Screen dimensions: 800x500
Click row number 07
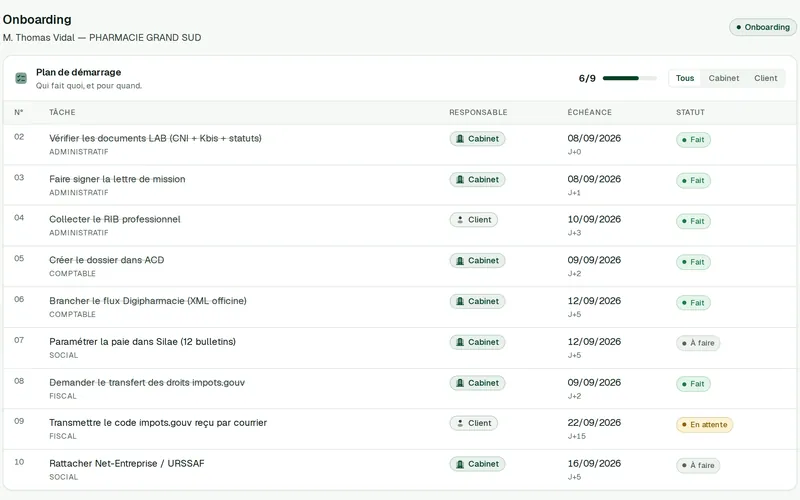(19, 340)
